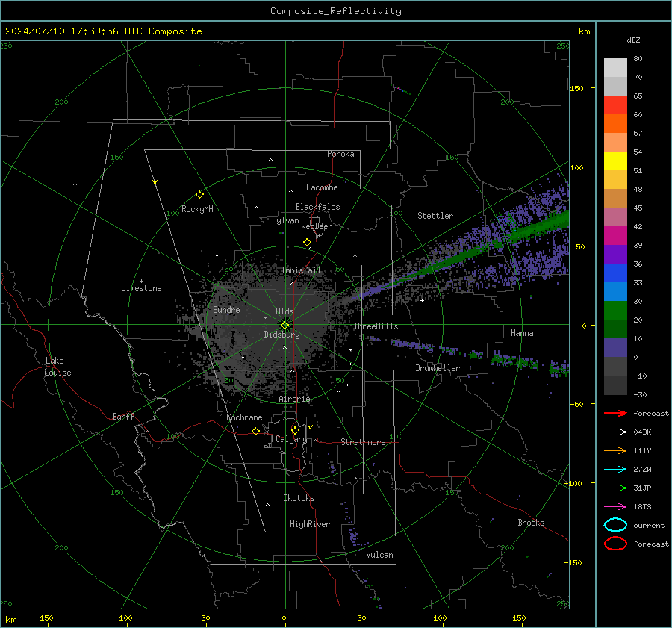Click the RedDeer label
Screen dimensions: 672x628
tap(317, 226)
